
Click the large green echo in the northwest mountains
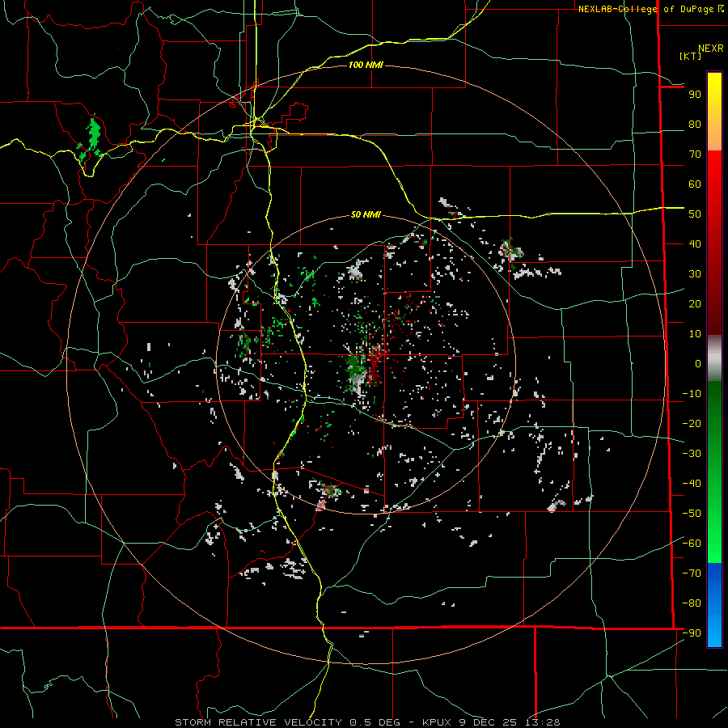(x=95, y=134)
